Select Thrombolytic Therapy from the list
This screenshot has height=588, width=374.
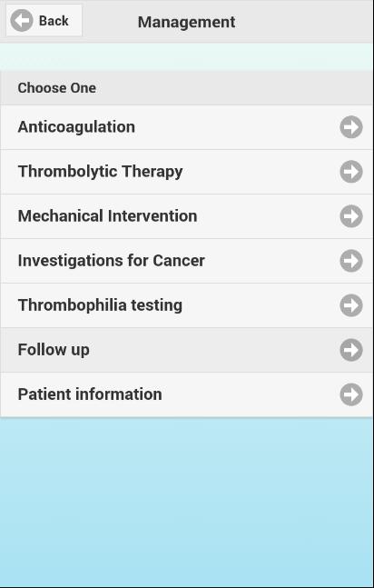187,172
